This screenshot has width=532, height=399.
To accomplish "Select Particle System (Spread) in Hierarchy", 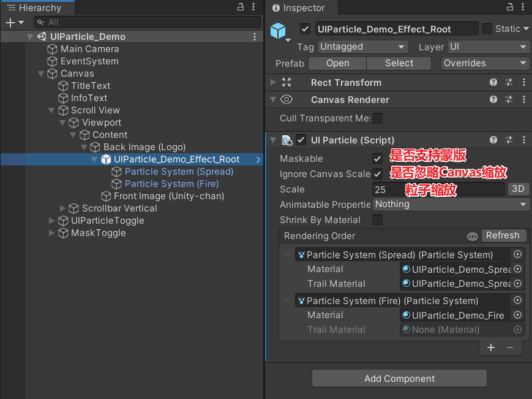I will [179, 172].
